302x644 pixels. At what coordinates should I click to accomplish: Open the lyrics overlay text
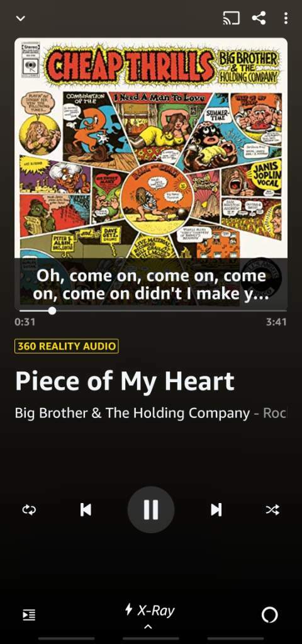click(x=151, y=284)
